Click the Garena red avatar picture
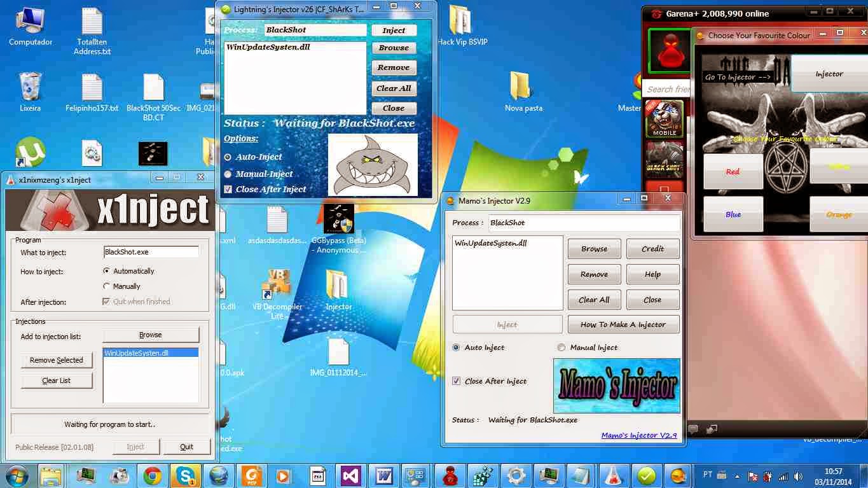868x488 pixels. pyautogui.click(x=670, y=51)
